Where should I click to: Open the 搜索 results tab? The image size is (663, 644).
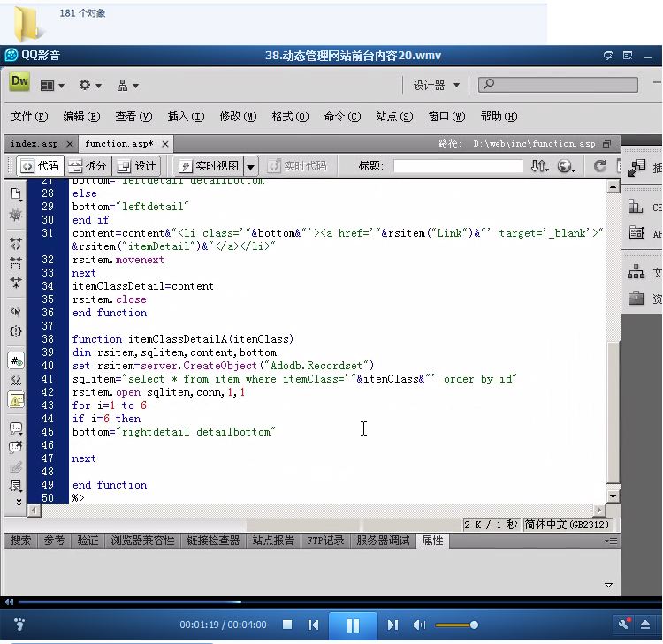(20, 541)
